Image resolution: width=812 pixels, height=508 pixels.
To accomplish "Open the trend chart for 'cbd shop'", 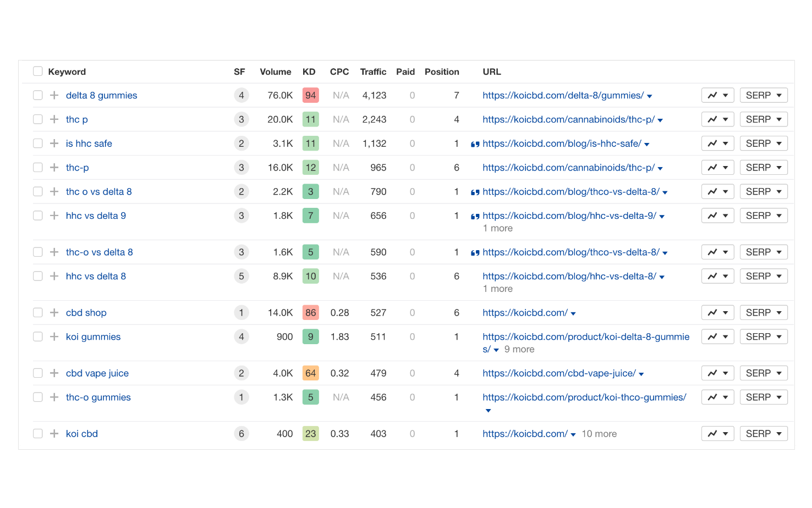I will 718,313.
